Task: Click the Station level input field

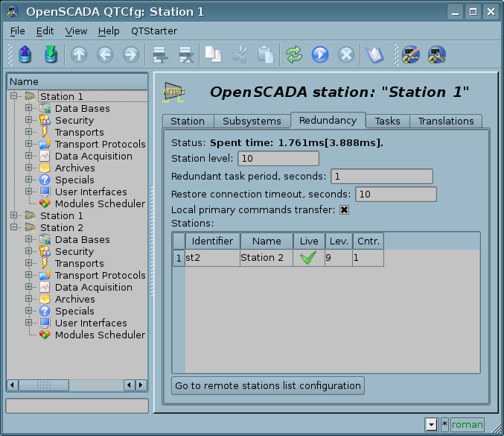Action: tap(278, 158)
